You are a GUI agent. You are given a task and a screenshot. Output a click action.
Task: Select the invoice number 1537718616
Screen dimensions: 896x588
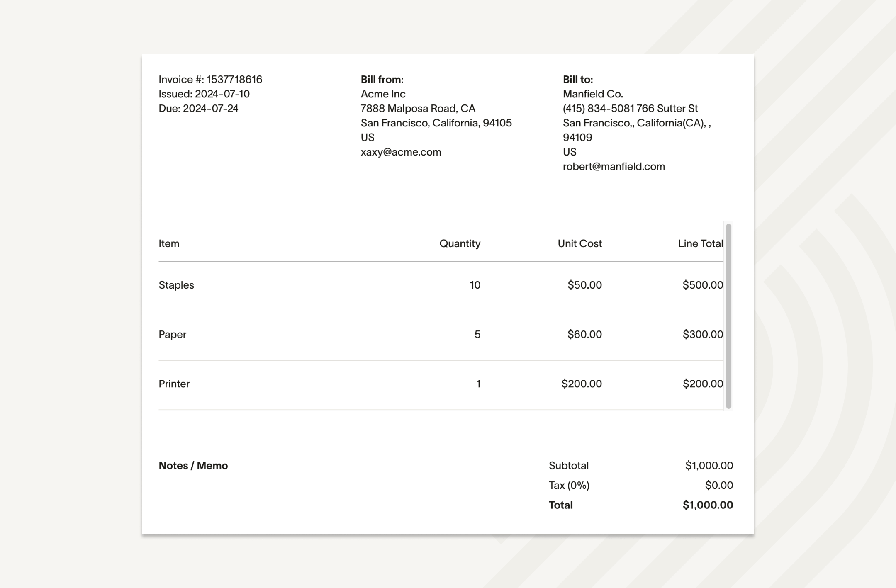[x=234, y=79]
